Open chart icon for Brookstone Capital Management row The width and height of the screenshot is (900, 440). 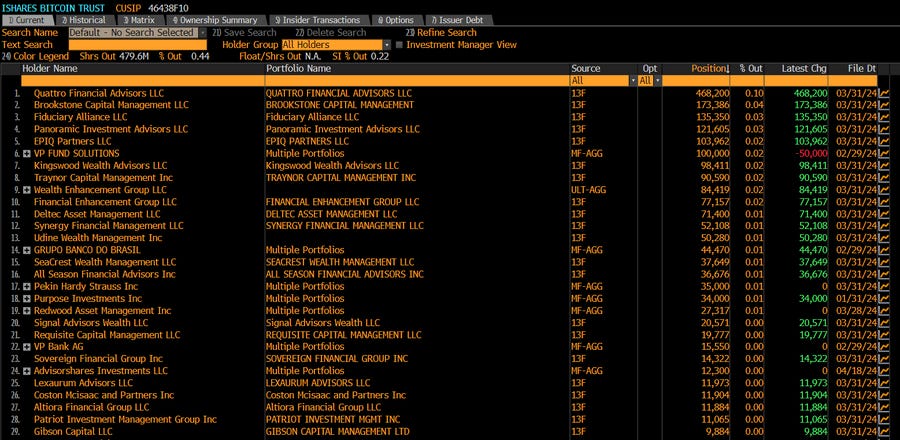[884, 105]
